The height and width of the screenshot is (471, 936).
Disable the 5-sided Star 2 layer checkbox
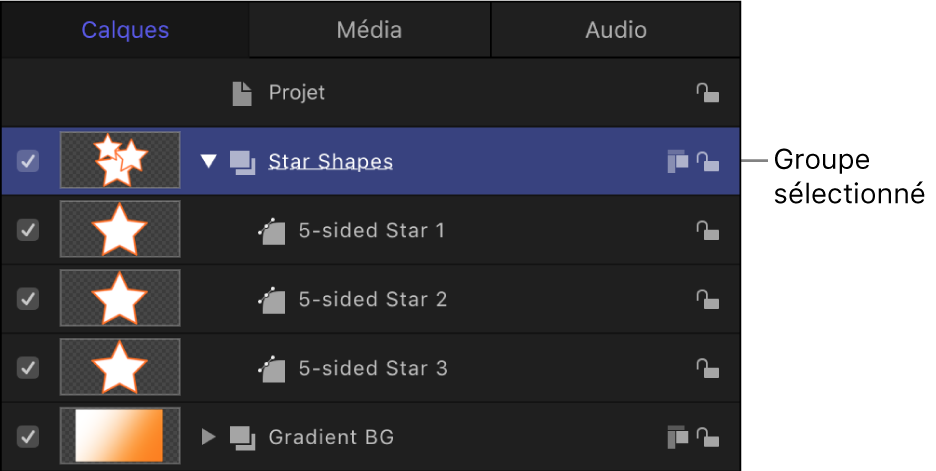(29, 299)
